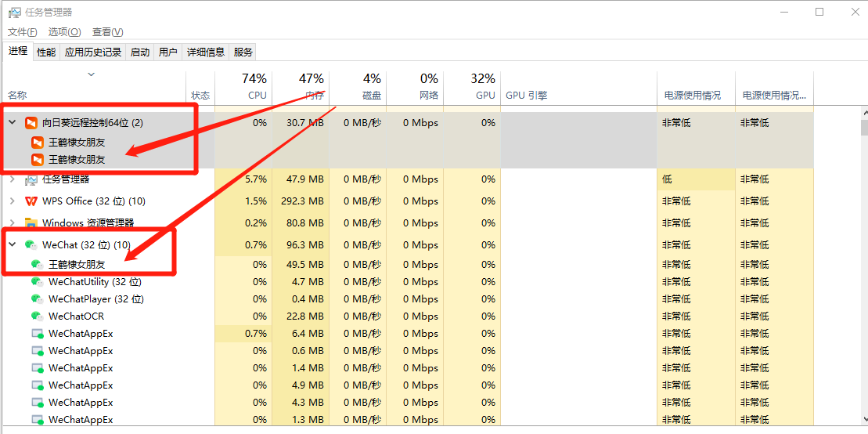Click icon of WeChatAppEx row using 0.6 MB
The height and width of the screenshot is (434, 868).
coord(37,351)
